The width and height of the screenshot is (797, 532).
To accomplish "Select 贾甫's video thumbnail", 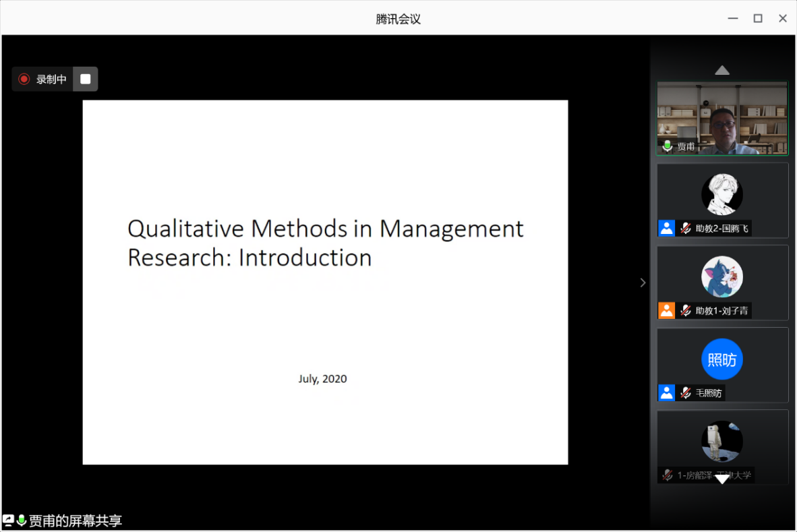I will (x=722, y=118).
